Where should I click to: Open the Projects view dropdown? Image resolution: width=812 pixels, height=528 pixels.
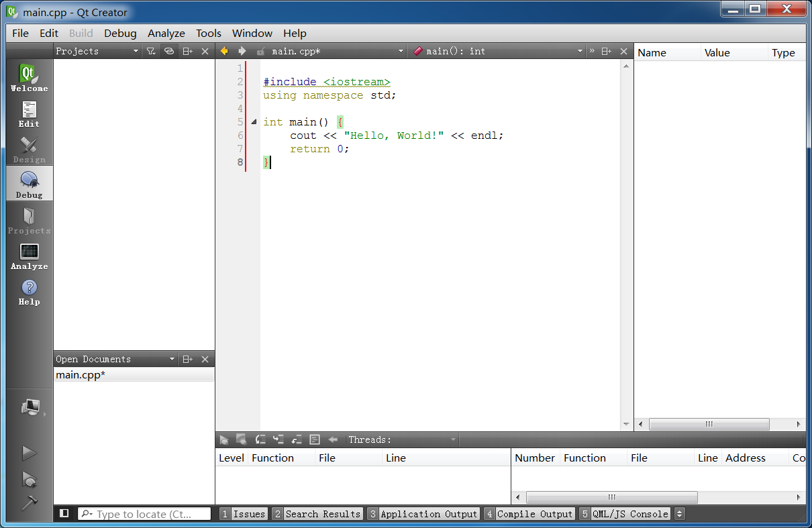coord(136,51)
